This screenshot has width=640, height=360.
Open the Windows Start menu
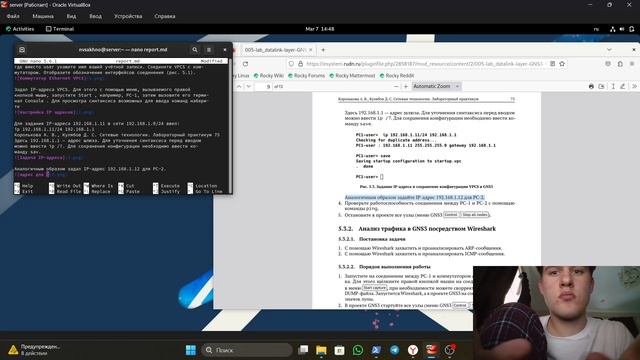coord(191,350)
